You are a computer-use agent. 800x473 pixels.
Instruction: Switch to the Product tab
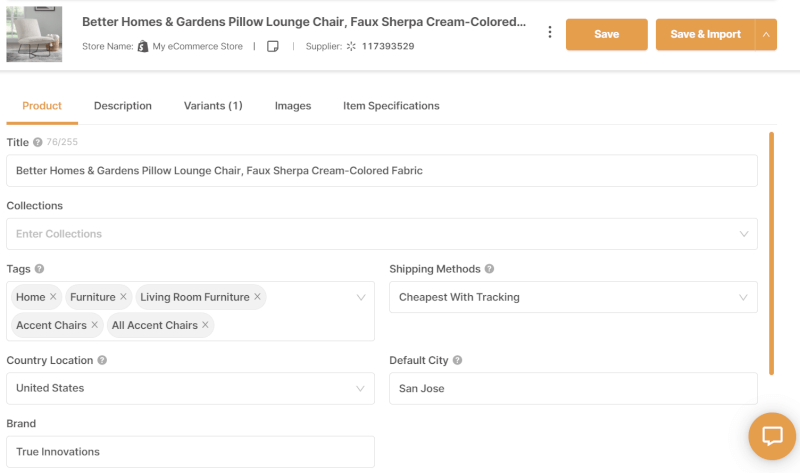point(42,106)
